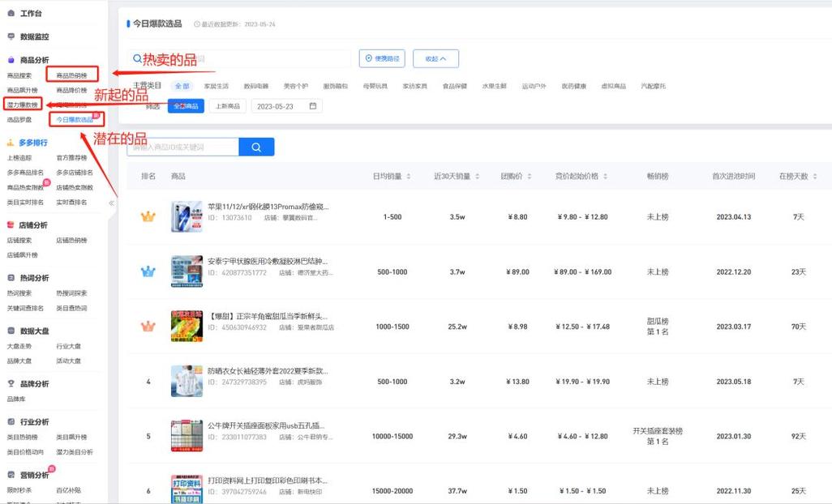
Task: Open 热搜词探索 in sidebar
Action: [x=71, y=293]
